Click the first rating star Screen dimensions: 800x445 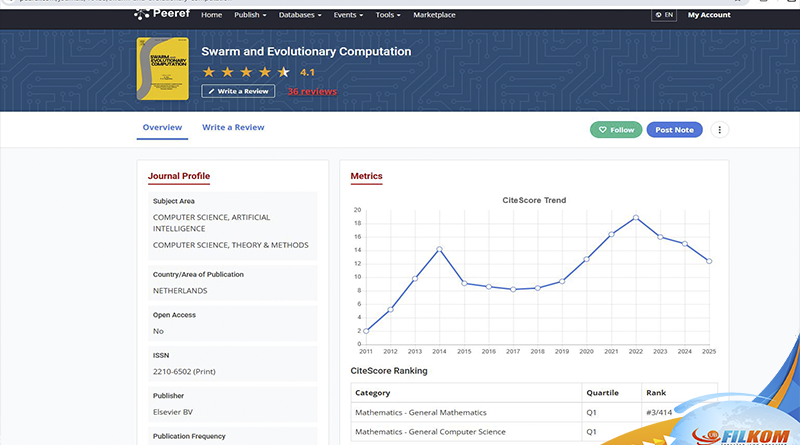coord(209,72)
